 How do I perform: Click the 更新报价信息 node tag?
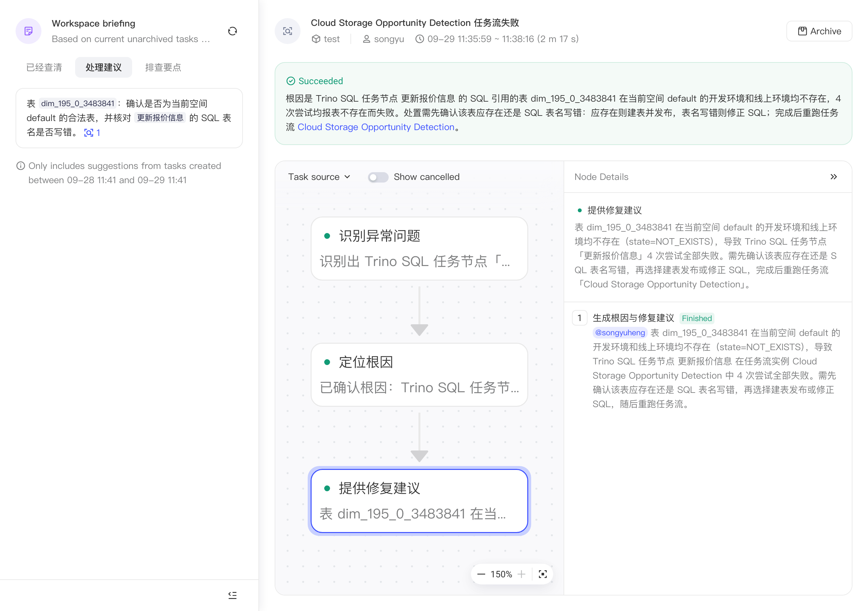tap(160, 118)
